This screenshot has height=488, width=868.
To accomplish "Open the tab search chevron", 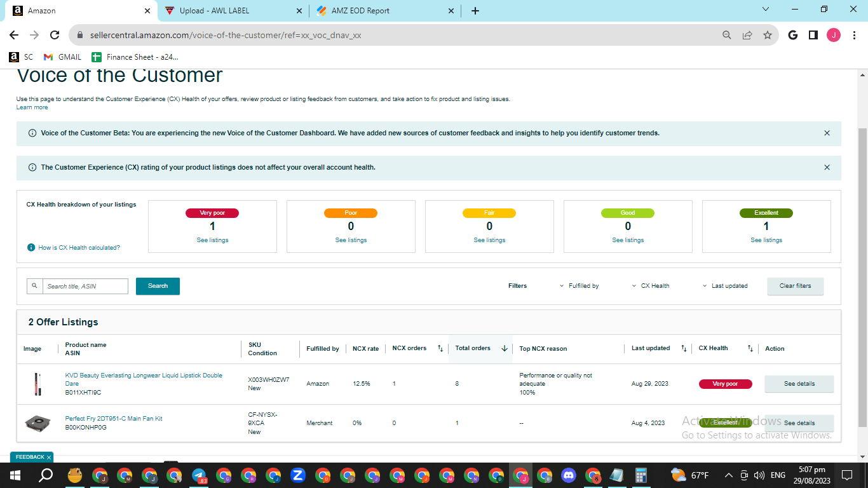I will 766,10.
